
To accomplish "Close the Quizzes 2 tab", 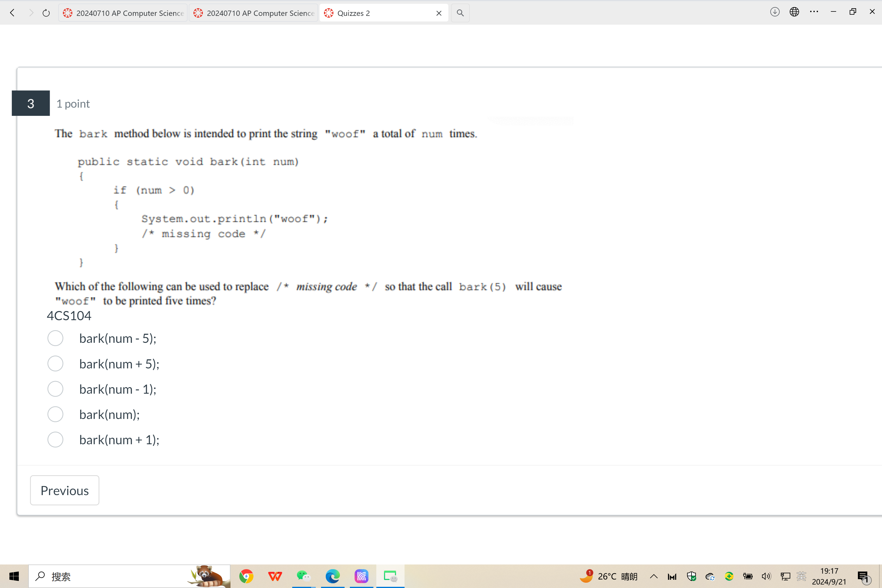I will [439, 12].
